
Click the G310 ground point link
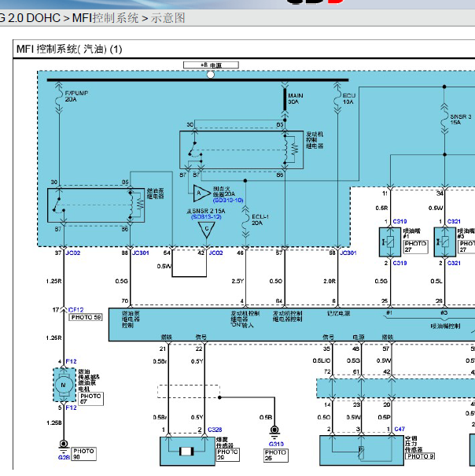click(276, 444)
